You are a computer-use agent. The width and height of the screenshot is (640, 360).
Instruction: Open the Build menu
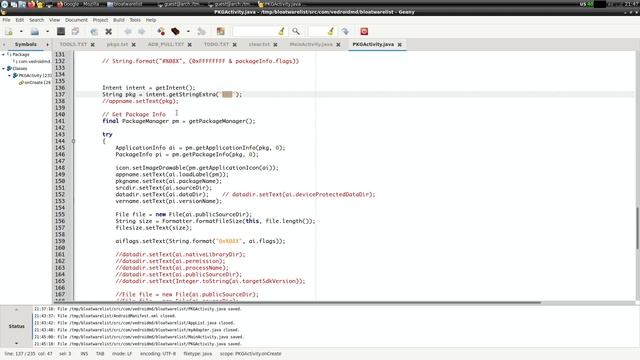pyautogui.click(x=119, y=20)
